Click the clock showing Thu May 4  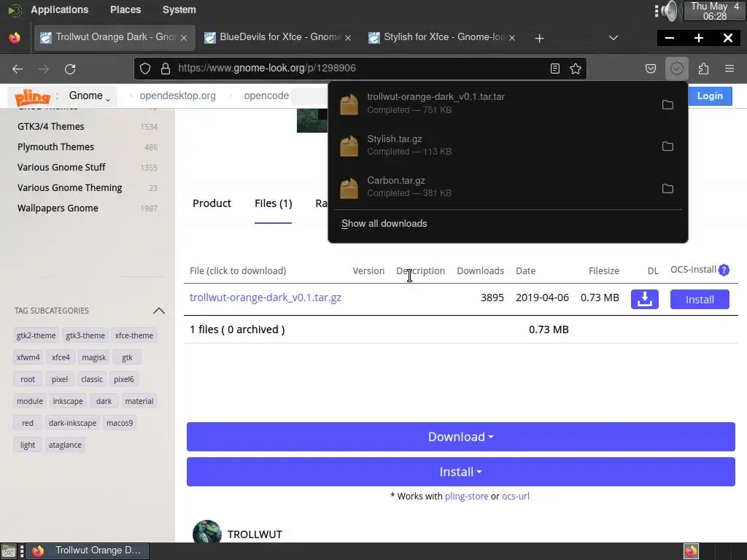pyautogui.click(x=715, y=11)
